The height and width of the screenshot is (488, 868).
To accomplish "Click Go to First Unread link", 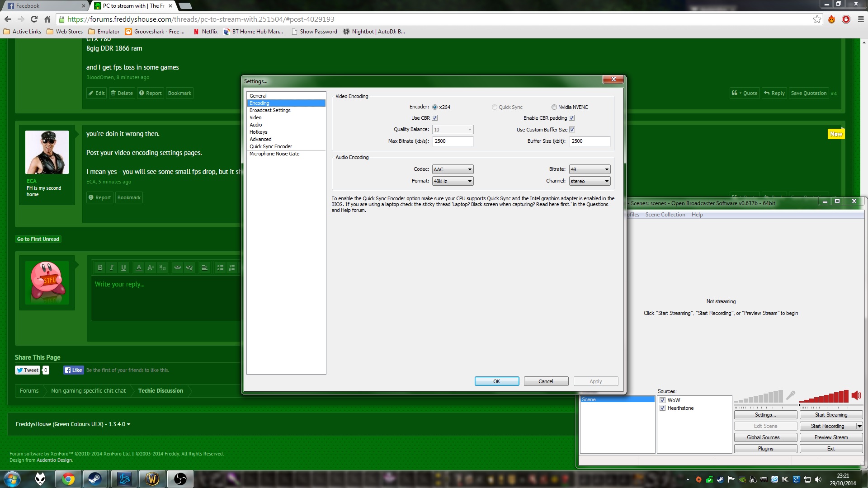I will [38, 239].
